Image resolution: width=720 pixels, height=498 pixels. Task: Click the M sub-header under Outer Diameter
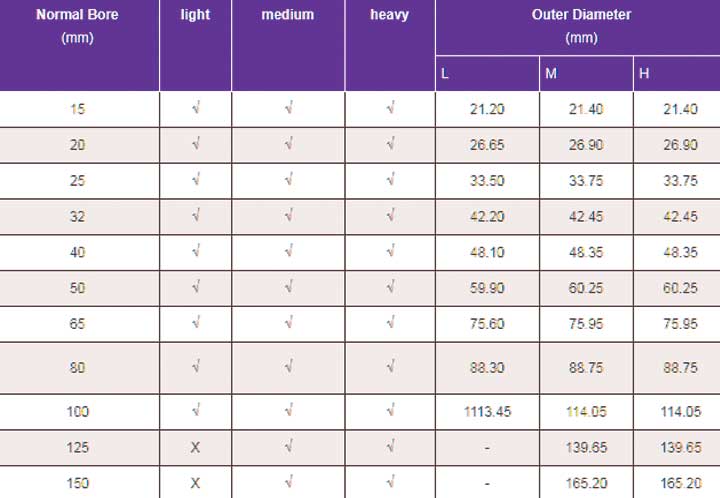tap(551, 73)
